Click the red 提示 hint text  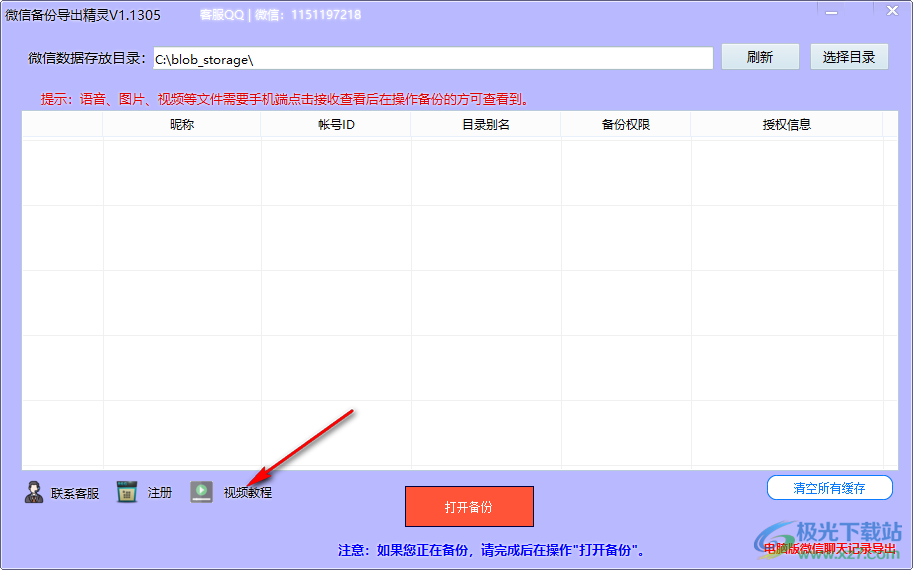coord(285,100)
